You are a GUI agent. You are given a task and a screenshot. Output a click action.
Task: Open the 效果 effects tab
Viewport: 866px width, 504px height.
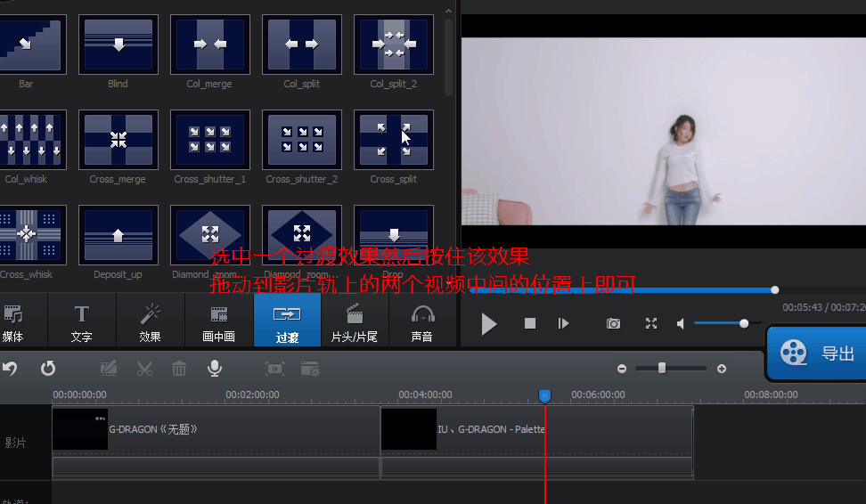(x=151, y=321)
